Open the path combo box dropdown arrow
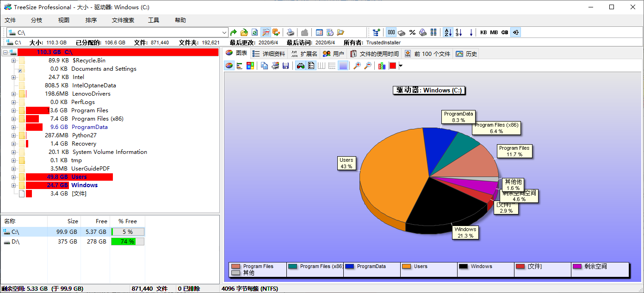This screenshot has width=644, height=293. point(224,33)
